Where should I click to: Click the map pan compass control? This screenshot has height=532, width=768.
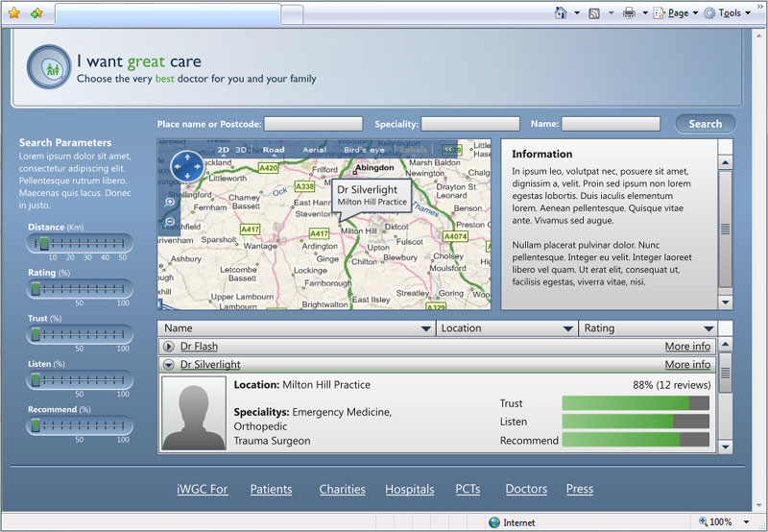point(187,167)
